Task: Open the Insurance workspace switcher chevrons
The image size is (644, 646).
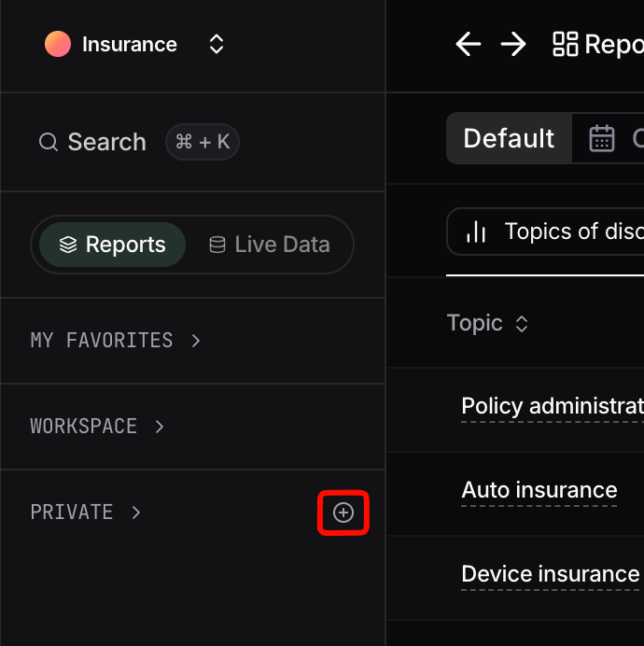Action: click(217, 44)
